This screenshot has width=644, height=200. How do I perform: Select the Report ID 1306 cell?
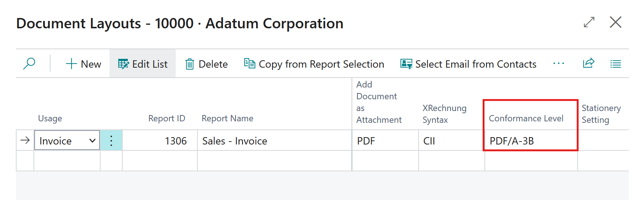160,141
